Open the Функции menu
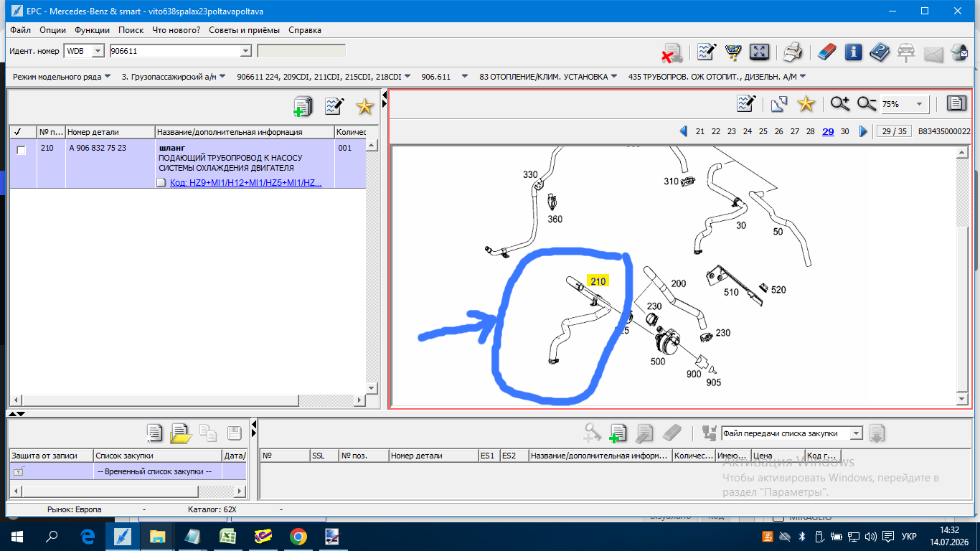Screen dimensions: 980x551 (x=92, y=30)
